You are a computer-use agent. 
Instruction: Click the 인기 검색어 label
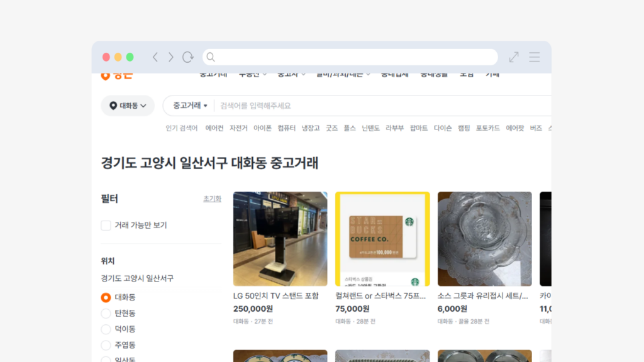coord(182,128)
